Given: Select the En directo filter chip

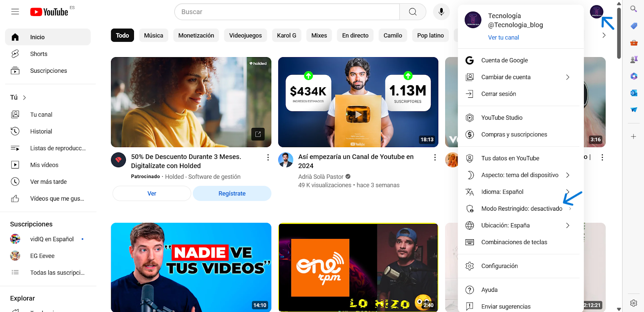Looking at the screenshot, I should (x=355, y=35).
